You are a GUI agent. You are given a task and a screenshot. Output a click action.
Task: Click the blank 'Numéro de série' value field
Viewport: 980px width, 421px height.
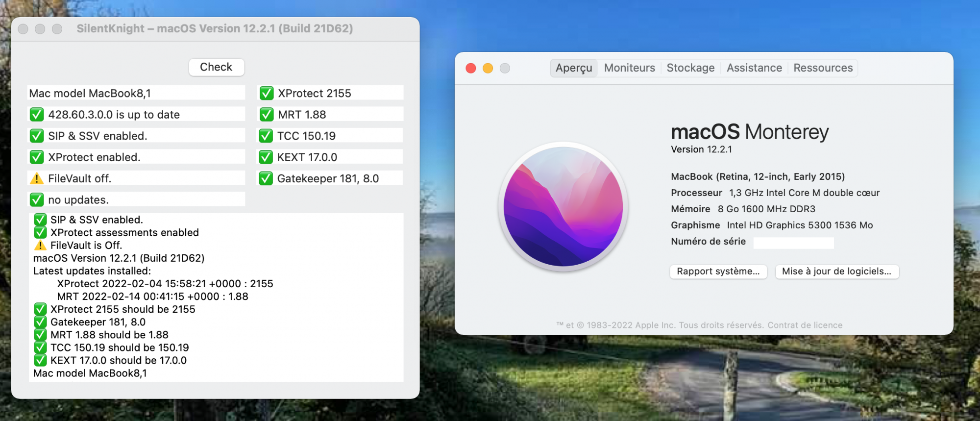[x=793, y=243]
